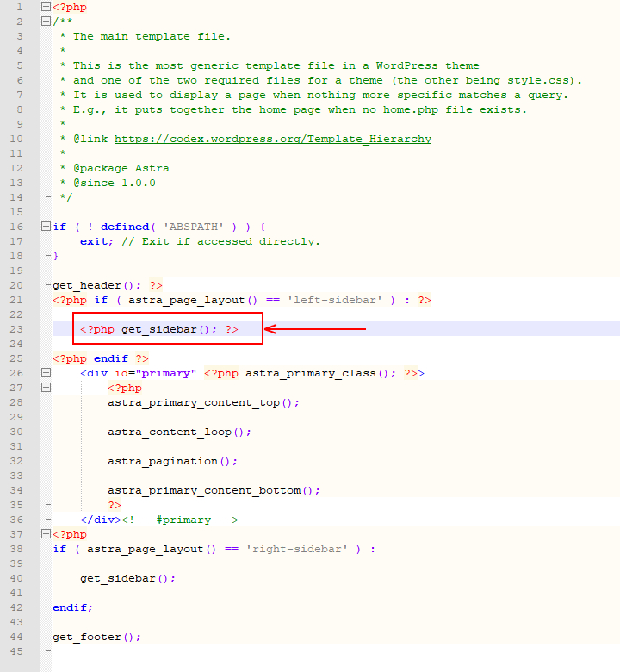
Task: Click 'get_footer();' on line 44
Action: (x=96, y=638)
